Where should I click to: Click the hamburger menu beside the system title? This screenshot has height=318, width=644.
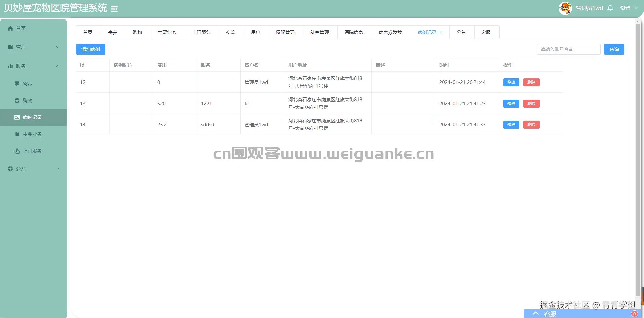pyautogui.click(x=114, y=9)
